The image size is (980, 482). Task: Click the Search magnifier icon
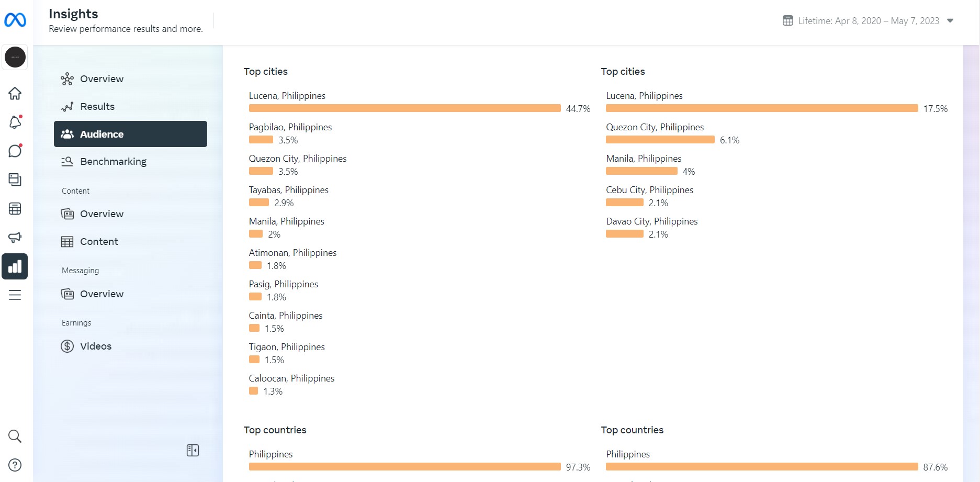click(x=15, y=436)
